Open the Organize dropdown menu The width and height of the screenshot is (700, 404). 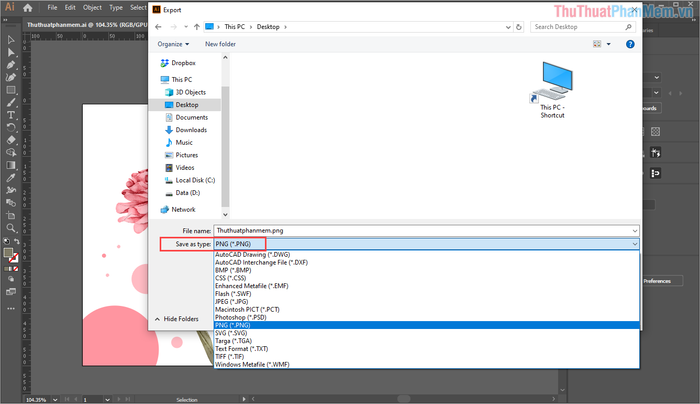(x=173, y=44)
